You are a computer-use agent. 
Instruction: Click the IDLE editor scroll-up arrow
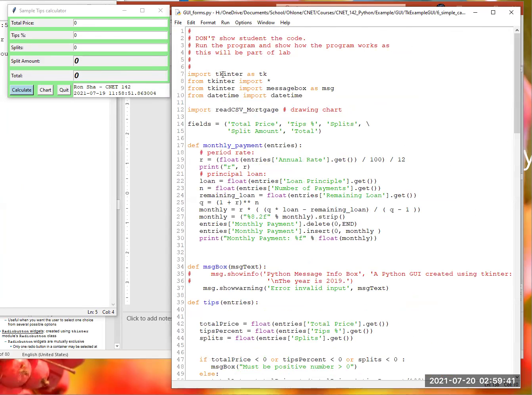coord(517,30)
